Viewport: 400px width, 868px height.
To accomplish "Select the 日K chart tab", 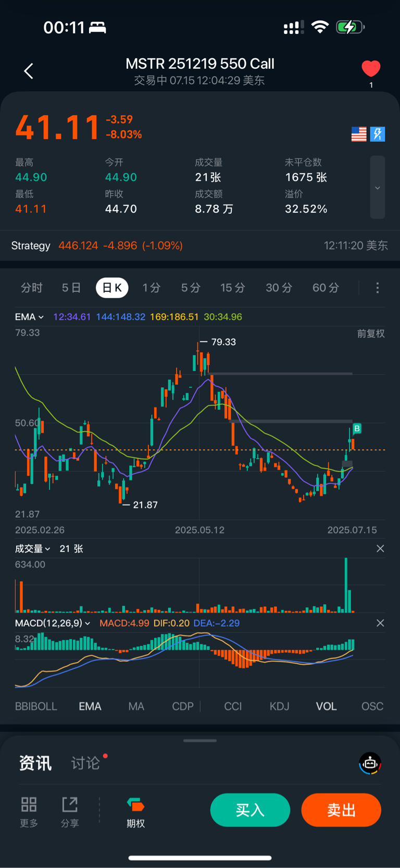I will 112,288.
